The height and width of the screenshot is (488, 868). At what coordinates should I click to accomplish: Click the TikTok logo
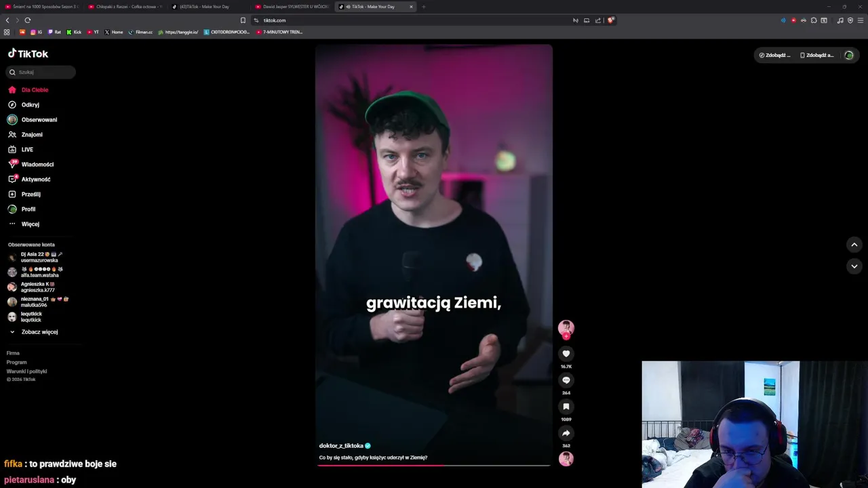coord(28,54)
